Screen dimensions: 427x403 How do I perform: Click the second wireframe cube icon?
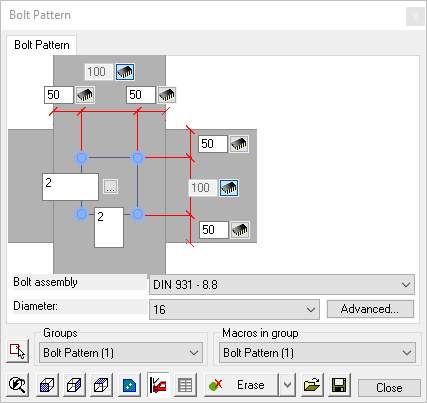[x=74, y=385]
